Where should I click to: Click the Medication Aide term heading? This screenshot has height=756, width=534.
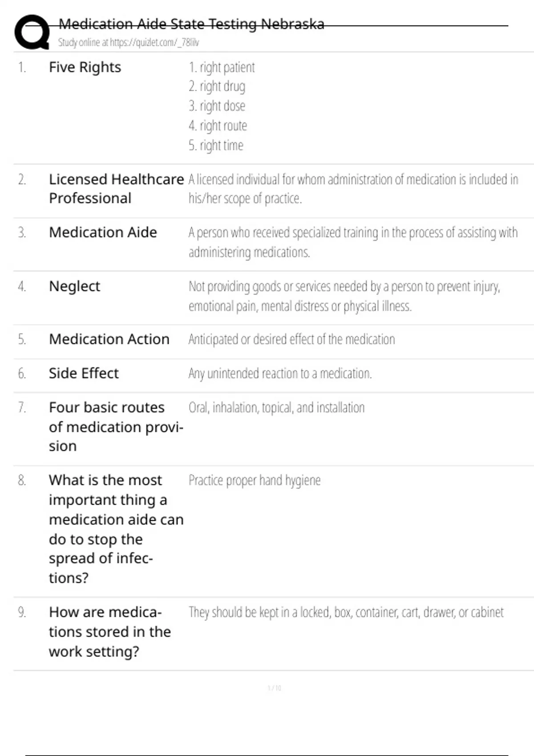pyautogui.click(x=103, y=233)
